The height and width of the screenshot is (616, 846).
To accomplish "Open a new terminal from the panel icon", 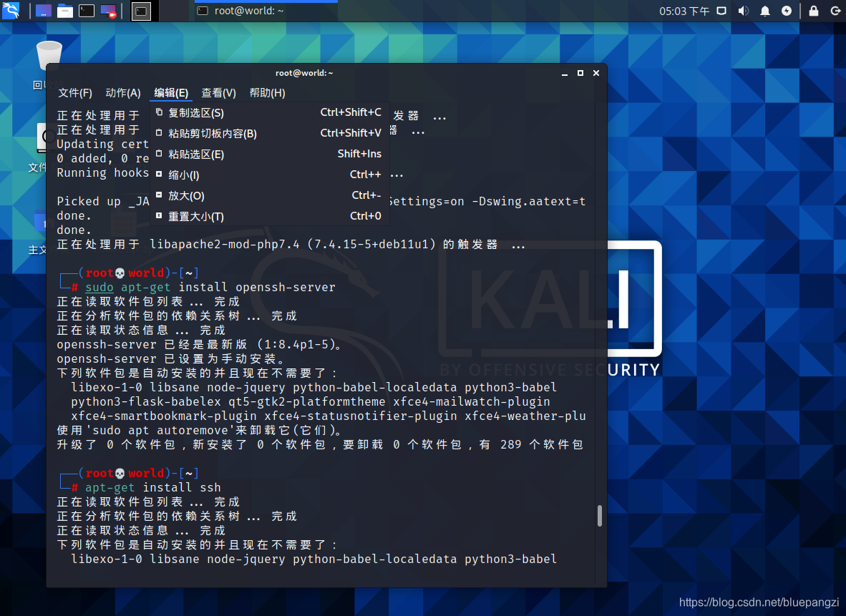I will 85,11.
